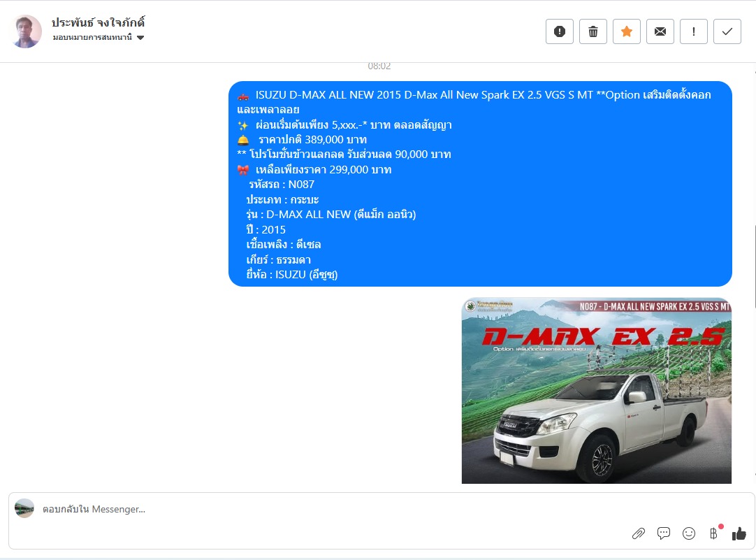Attach a file with paperclip icon

pos(639,533)
